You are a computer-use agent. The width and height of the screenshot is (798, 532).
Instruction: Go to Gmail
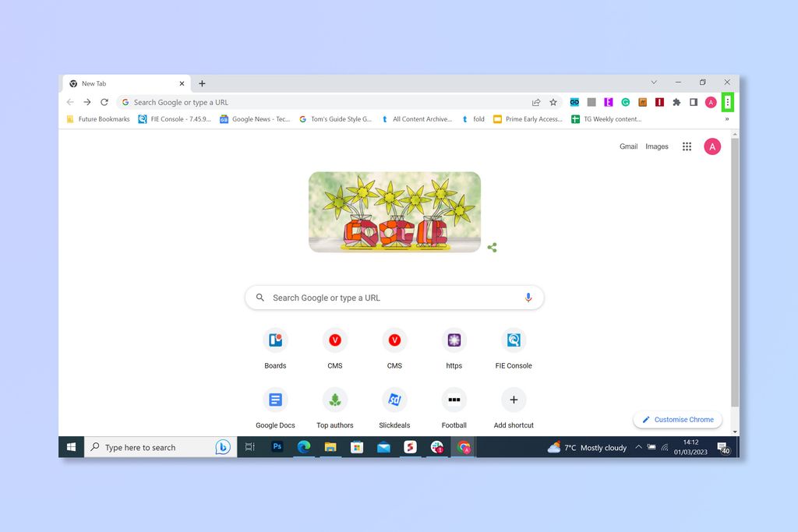click(629, 146)
